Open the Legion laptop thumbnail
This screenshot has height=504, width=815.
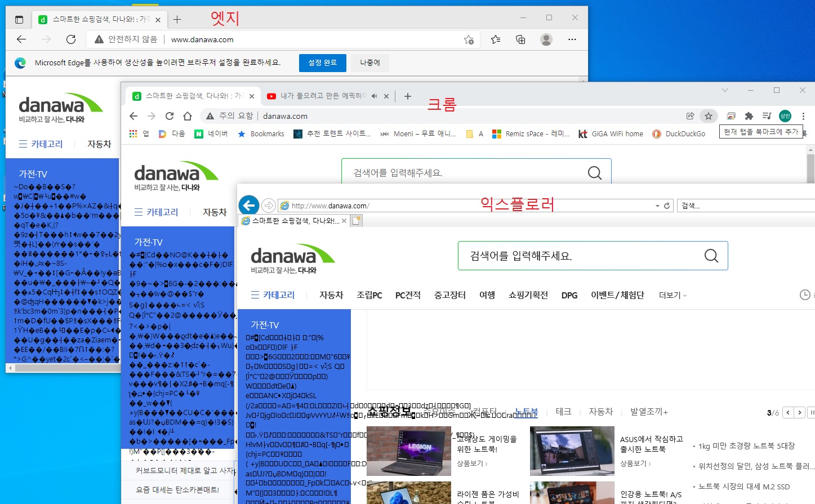coord(409,451)
